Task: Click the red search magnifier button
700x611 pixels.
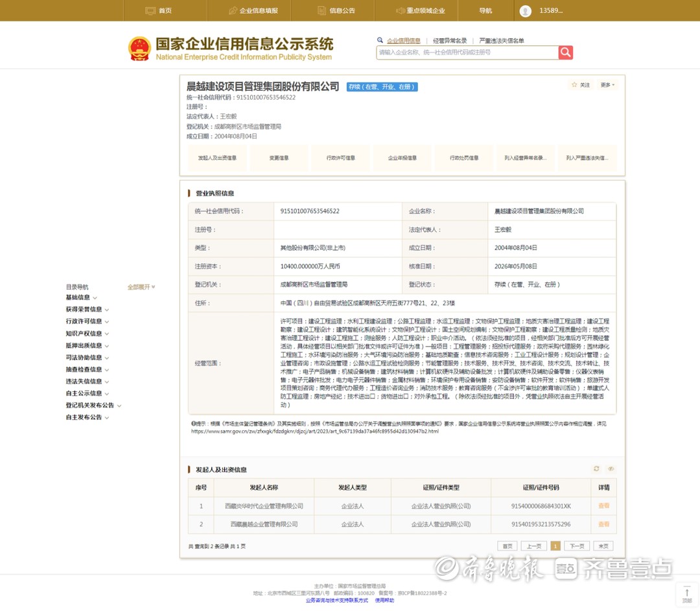Action: [x=566, y=52]
